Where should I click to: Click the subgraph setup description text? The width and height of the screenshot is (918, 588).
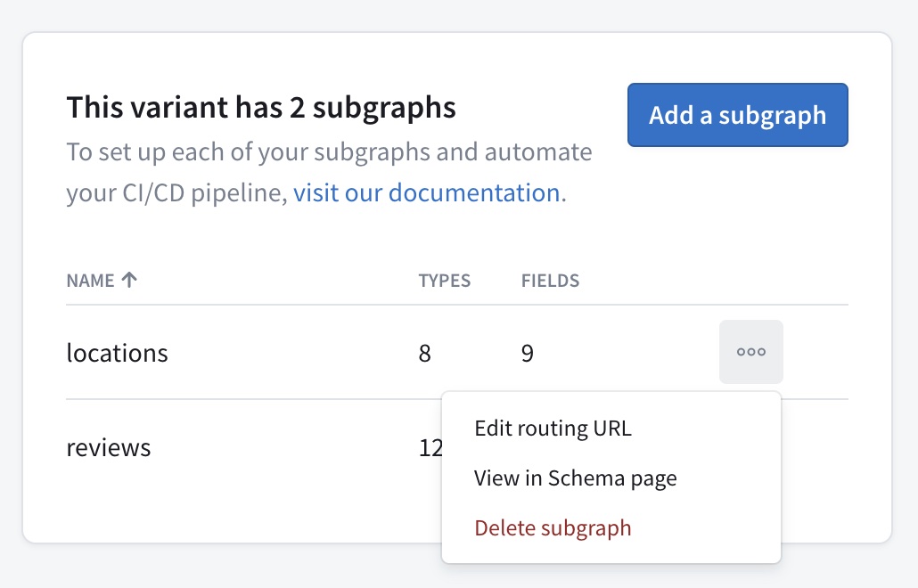(329, 171)
